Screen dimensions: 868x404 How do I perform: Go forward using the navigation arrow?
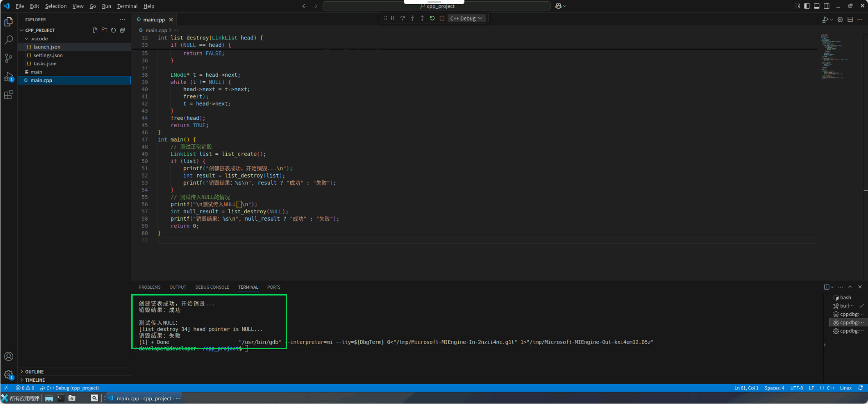(315, 6)
